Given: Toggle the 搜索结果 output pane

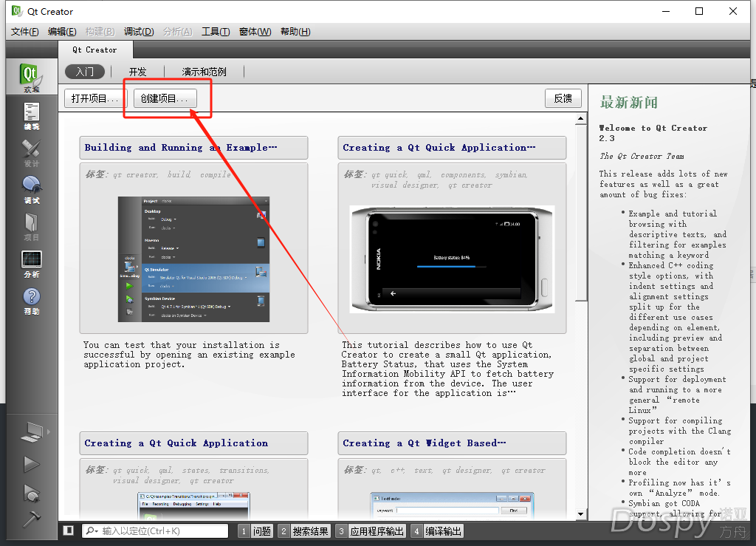Looking at the screenshot, I should (x=304, y=531).
